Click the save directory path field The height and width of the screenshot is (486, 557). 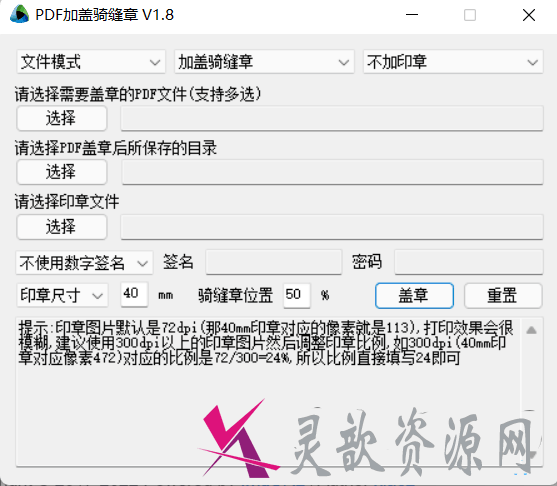click(x=332, y=172)
